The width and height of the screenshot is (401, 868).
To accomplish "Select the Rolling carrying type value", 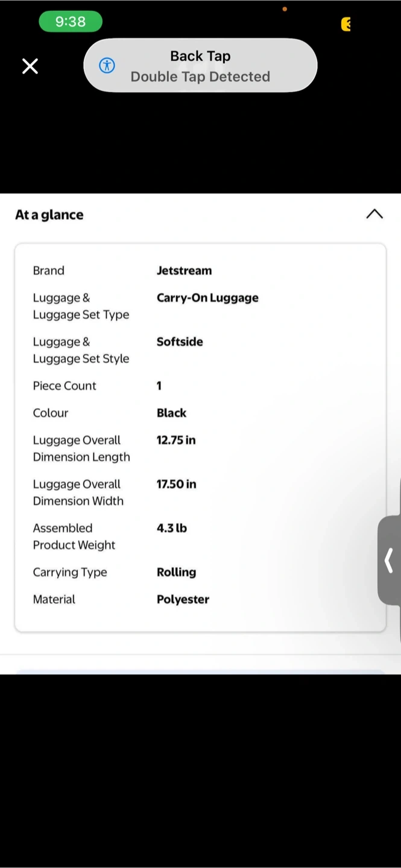I will 176,572.
